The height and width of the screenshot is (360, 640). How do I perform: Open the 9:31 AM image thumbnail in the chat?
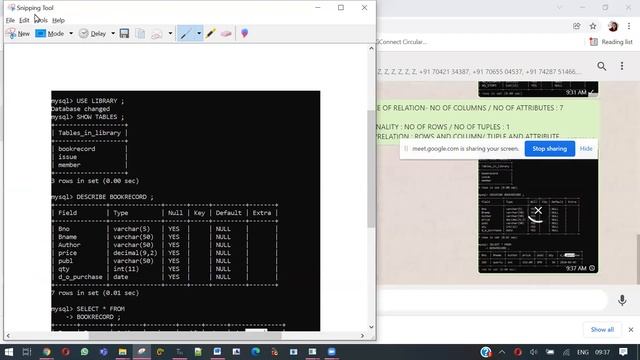pyautogui.click(x=538, y=89)
